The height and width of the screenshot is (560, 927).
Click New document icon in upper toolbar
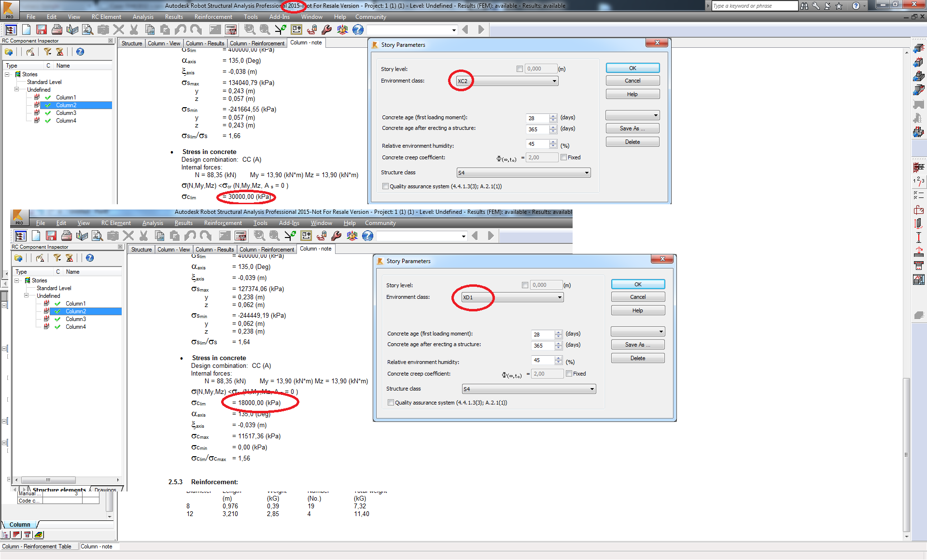(x=26, y=30)
